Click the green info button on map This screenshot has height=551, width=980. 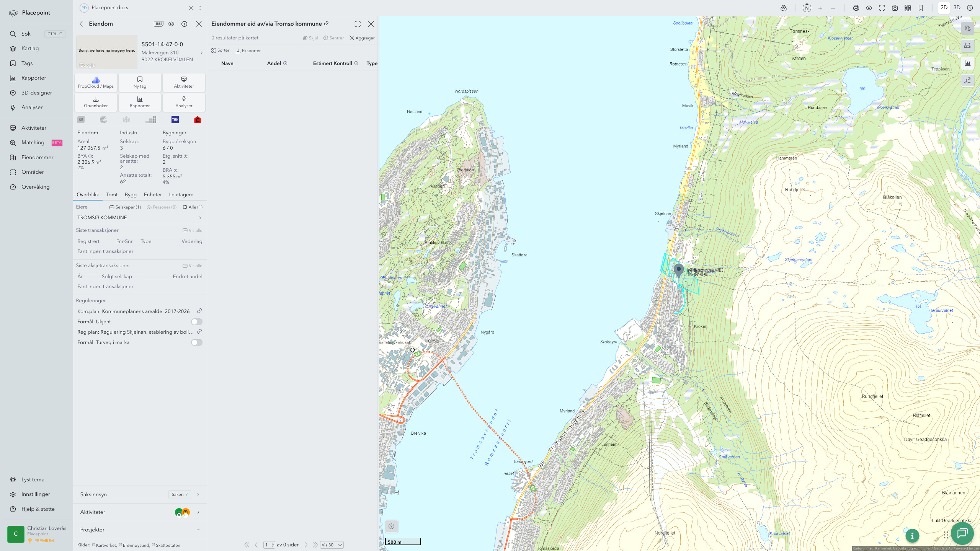click(912, 536)
